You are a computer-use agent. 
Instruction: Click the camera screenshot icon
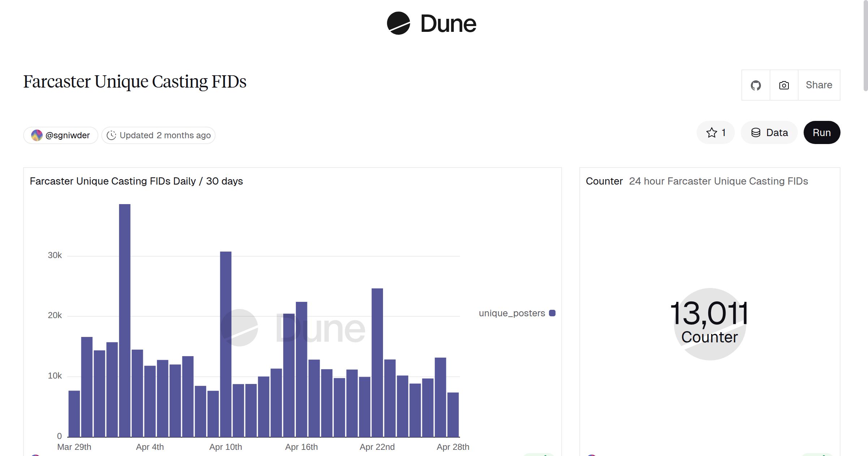(784, 85)
